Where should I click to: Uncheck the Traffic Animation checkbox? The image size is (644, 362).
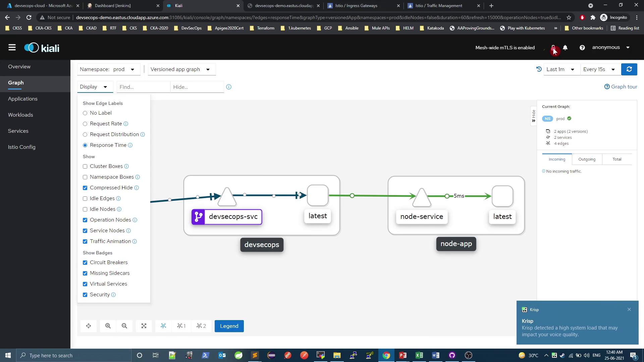(85, 241)
